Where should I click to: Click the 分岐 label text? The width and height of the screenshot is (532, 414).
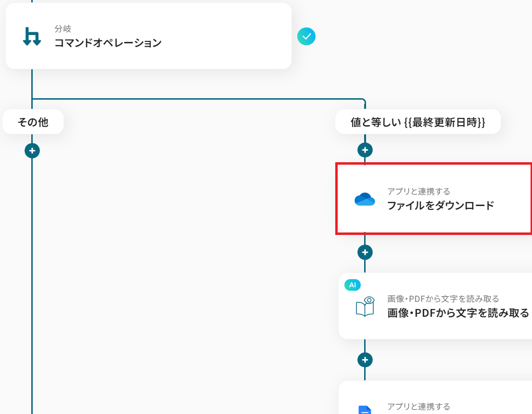[x=63, y=28]
